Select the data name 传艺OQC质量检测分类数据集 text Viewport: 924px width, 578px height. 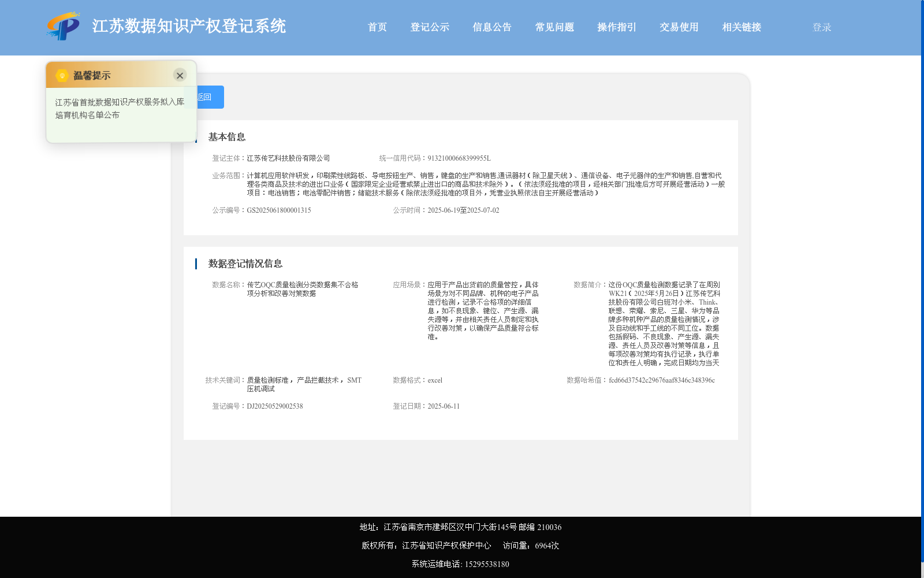point(303,289)
